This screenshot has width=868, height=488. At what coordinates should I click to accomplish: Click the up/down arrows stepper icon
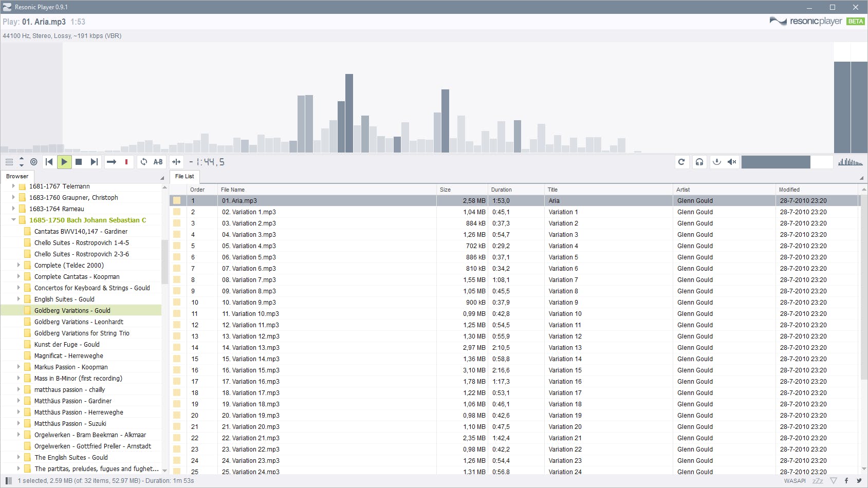click(22, 162)
